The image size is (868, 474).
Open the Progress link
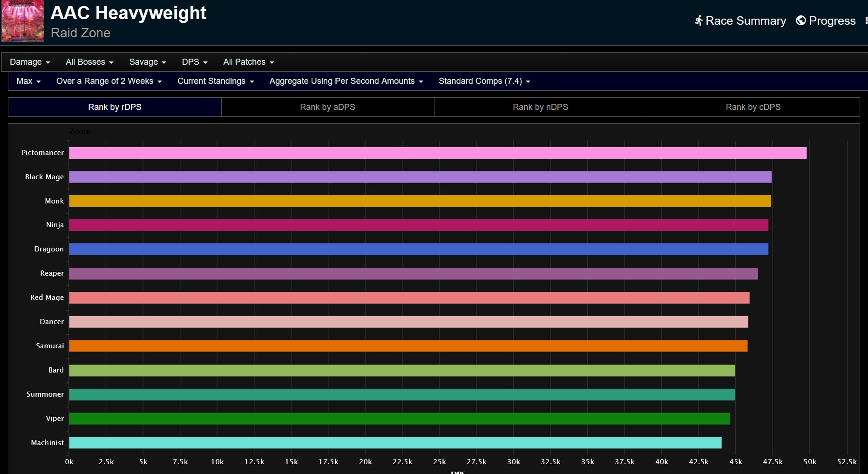826,21
